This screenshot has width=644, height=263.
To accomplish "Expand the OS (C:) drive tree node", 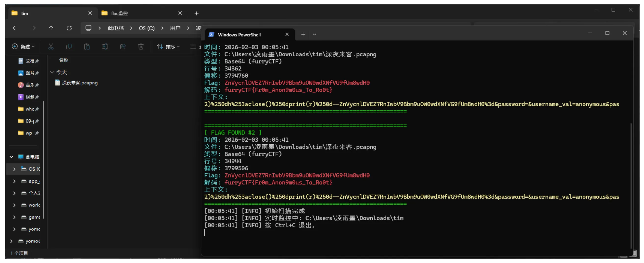I will pyautogui.click(x=14, y=169).
